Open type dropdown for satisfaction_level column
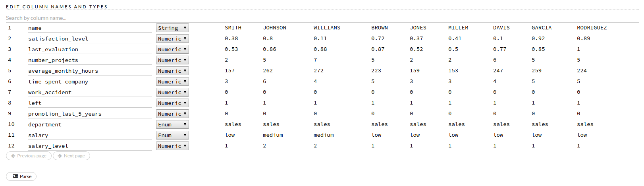The width and height of the screenshot is (644, 186). coord(172,39)
